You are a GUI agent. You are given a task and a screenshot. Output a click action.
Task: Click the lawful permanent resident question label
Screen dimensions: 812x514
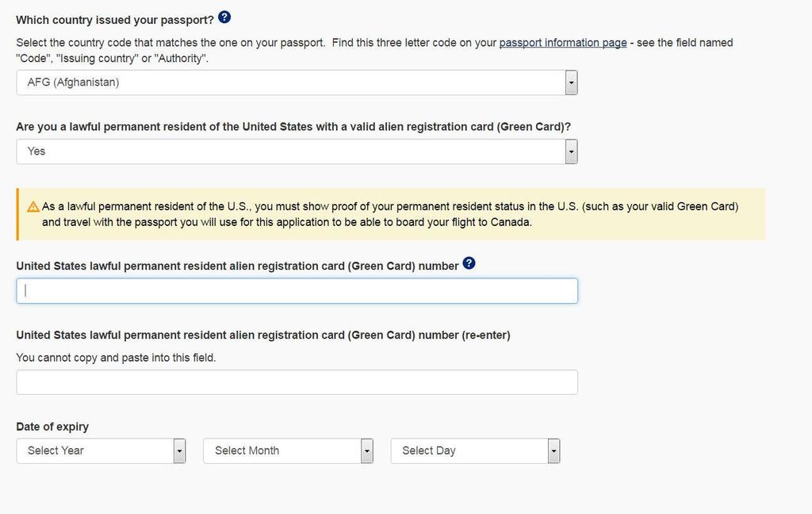pos(293,127)
